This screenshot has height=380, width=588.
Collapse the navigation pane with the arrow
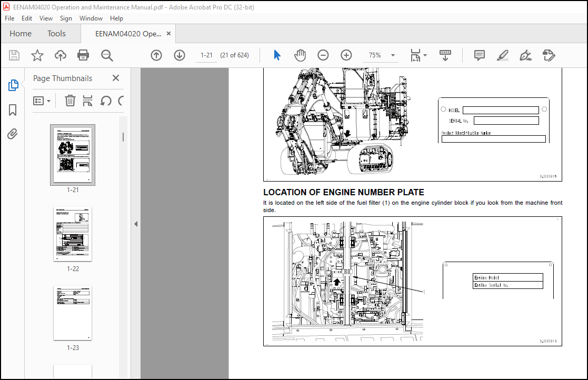pos(136,224)
